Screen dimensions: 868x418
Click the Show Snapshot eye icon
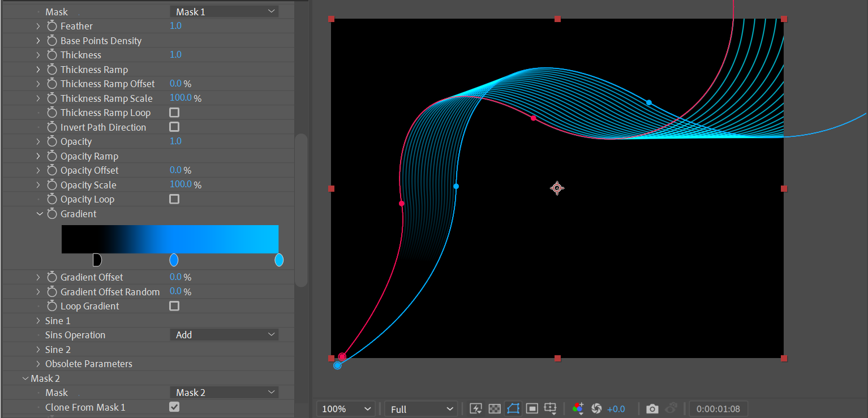[672, 408]
